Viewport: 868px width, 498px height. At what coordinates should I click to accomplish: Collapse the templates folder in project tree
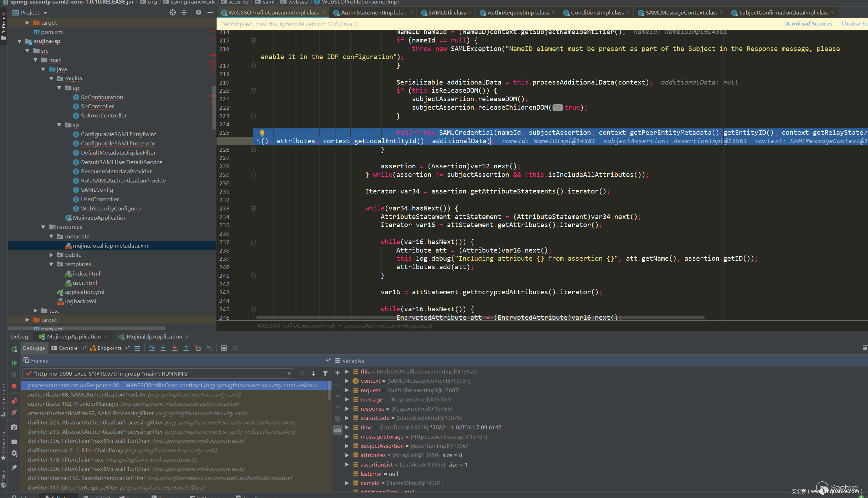coord(51,264)
